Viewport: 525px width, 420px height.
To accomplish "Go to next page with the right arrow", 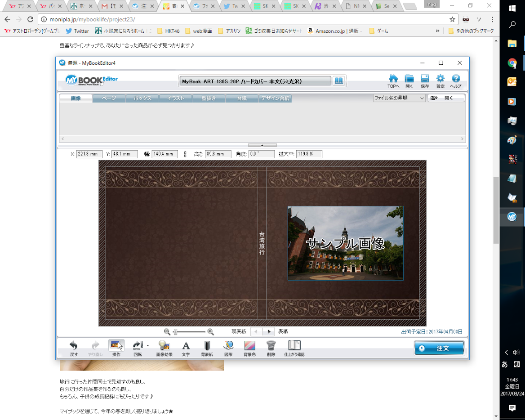I will click(x=269, y=332).
